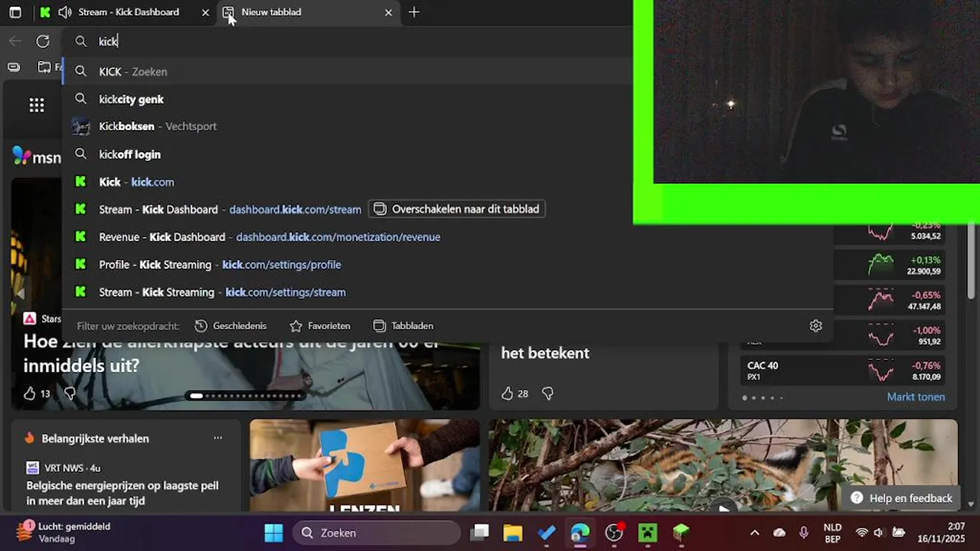Choose the kickoff login suggestion

(448, 154)
